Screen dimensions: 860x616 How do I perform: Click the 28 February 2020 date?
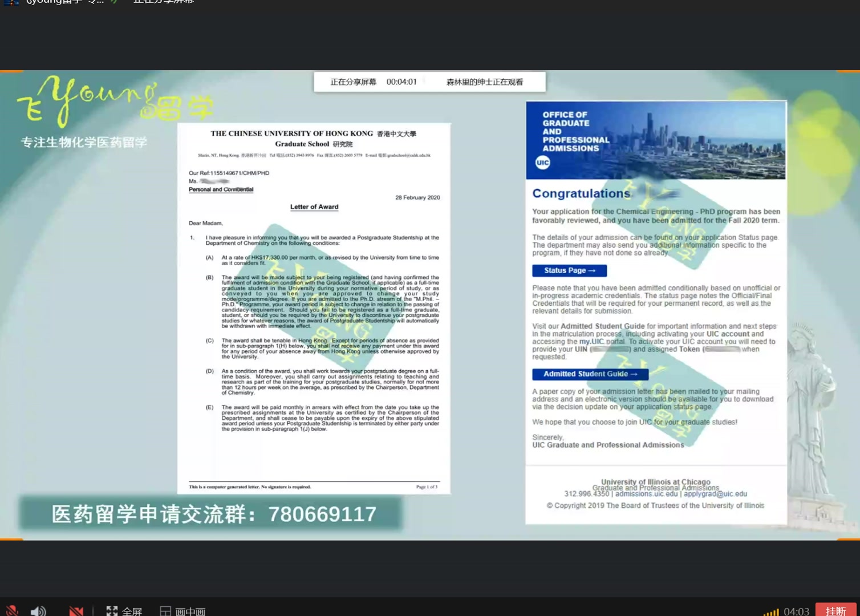click(x=417, y=197)
